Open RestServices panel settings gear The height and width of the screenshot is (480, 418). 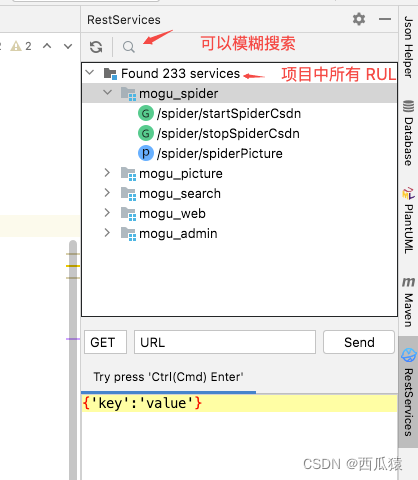click(x=359, y=19)
